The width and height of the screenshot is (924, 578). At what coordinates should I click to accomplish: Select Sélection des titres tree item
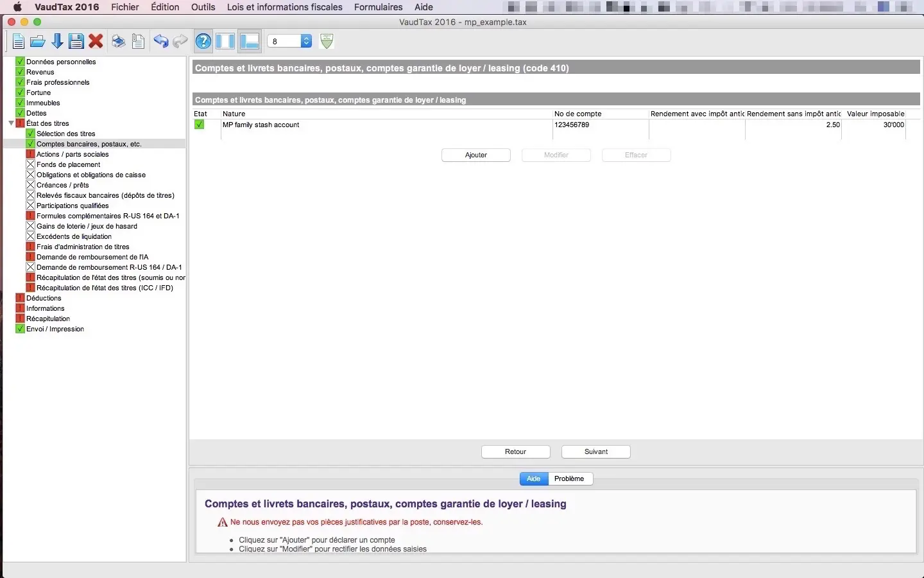pos(66,134)
